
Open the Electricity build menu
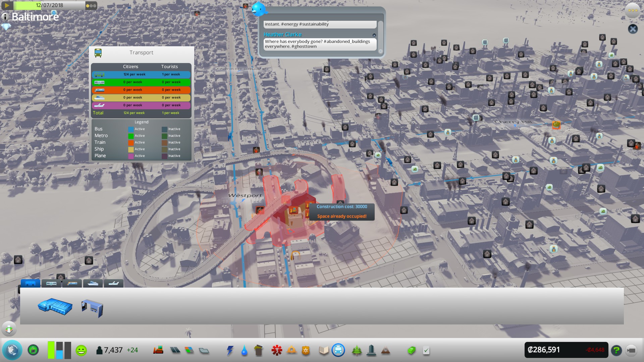point(230,351)
